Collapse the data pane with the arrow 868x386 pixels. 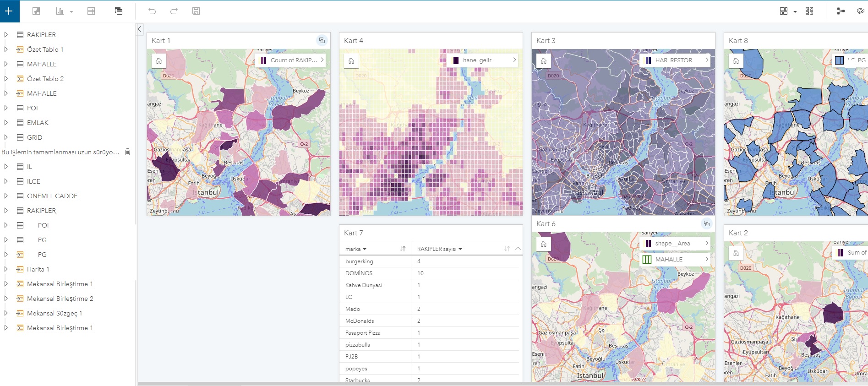140,29
